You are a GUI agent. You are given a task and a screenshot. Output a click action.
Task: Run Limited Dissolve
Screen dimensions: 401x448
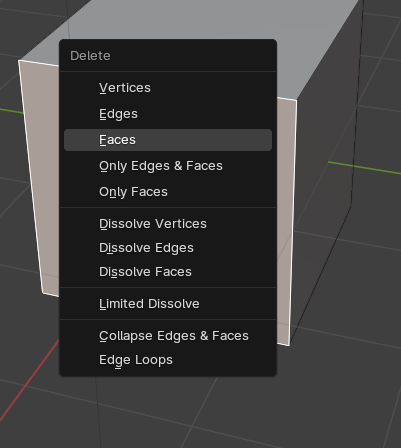point(168,304)
